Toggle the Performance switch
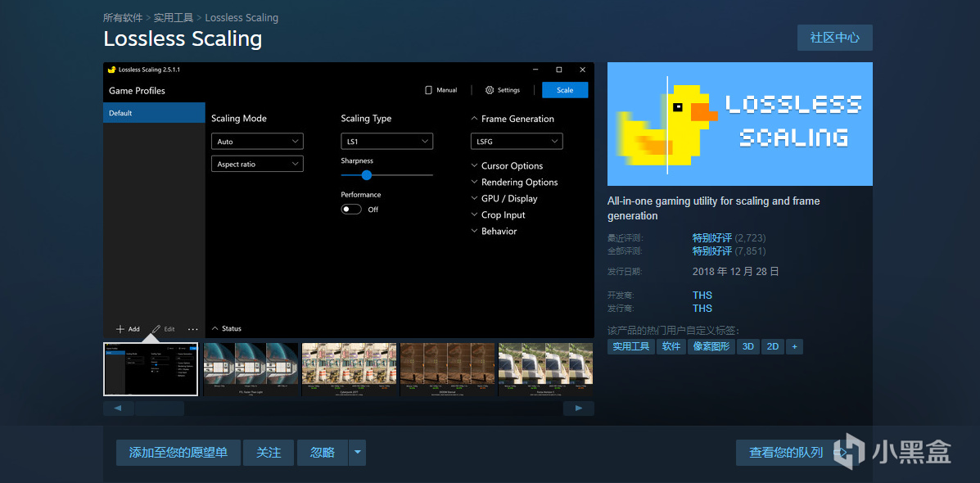The height and width of the screenshot is (483, 980). tap(351, 210)
